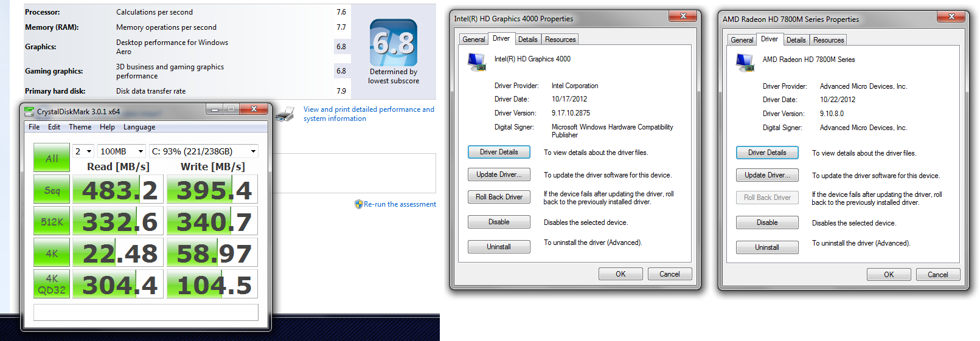The image size is (980, 341).
Task: Open View and print detailed performance link
Action: 369,114
